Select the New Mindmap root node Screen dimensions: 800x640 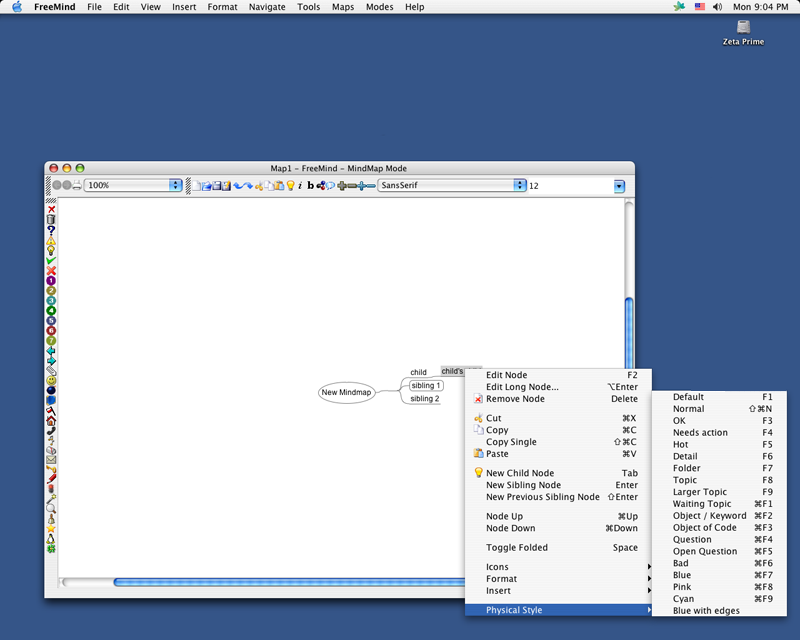[x=346, y=392]
